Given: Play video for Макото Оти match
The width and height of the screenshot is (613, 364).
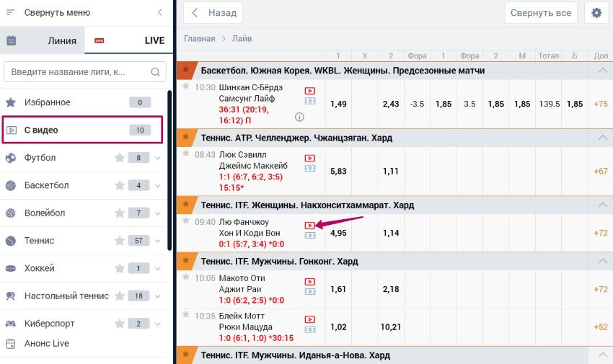Looking at the screenshot, I should (309, 282).
